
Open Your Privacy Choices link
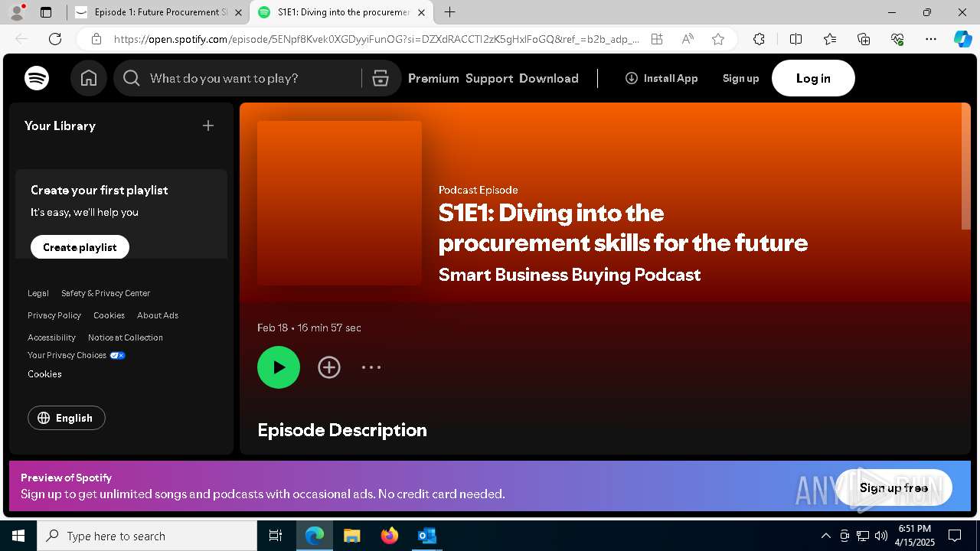pos(77,355)
